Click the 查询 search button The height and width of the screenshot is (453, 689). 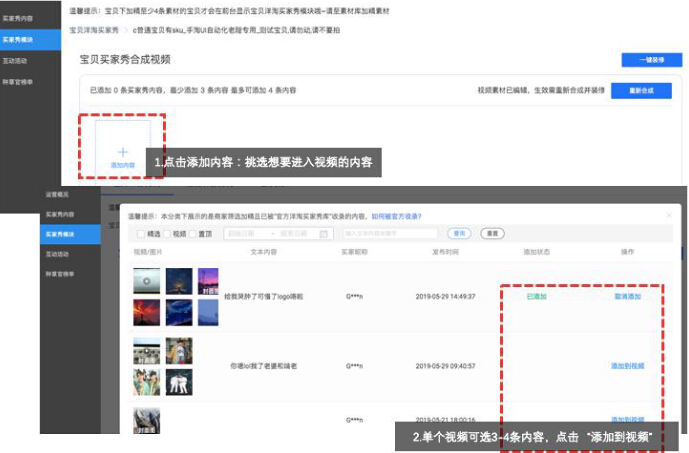point(460,233)
